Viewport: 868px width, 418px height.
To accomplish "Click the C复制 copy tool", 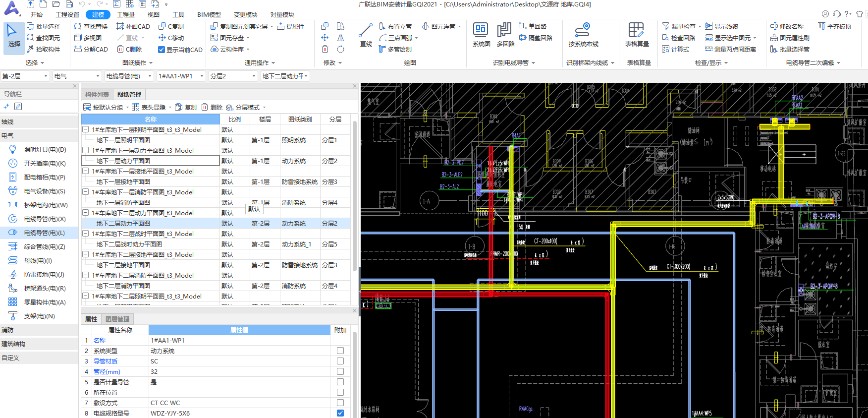I will click(x=171, y=26).
